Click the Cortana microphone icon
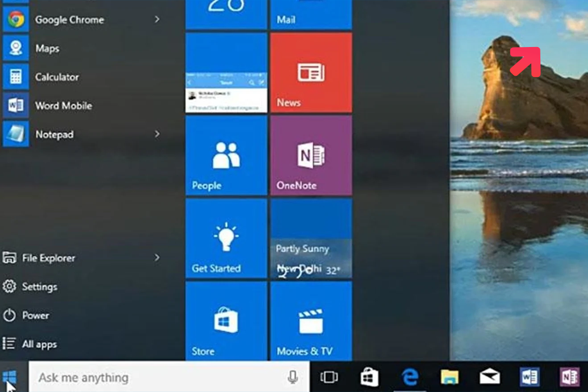 click(292, 377)
